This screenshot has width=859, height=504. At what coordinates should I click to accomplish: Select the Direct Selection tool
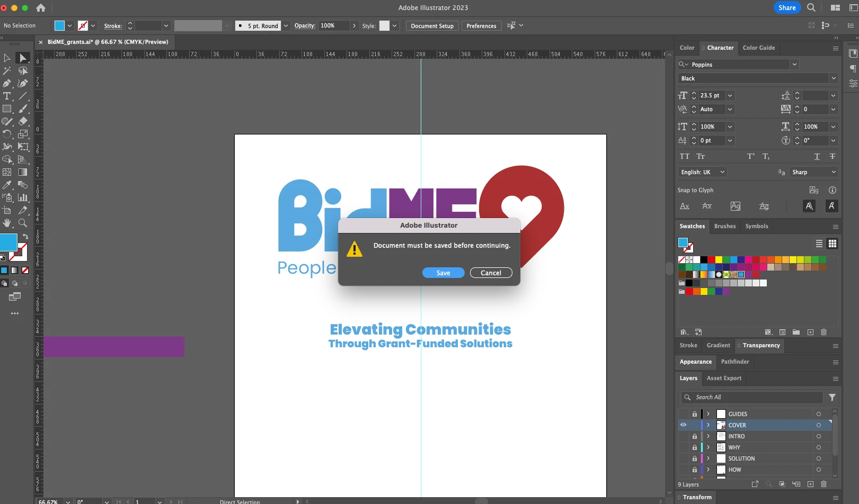[x=23, y=58]
